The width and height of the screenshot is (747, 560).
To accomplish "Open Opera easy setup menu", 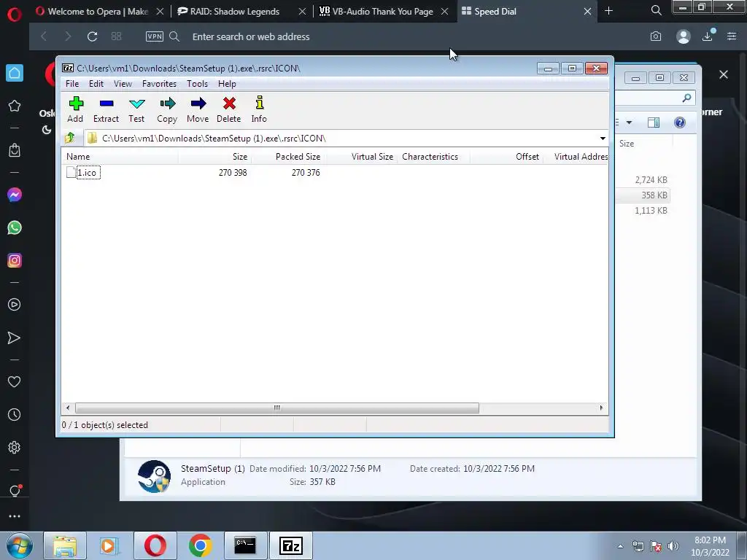I will 732,36.
